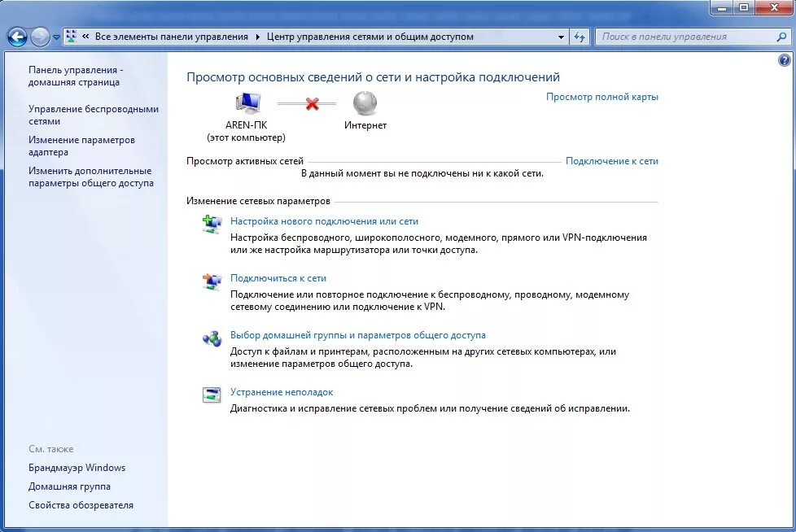Open the 'Устранение неполадок' link
This screenshot has width=796, height=532.
point(282,392)
